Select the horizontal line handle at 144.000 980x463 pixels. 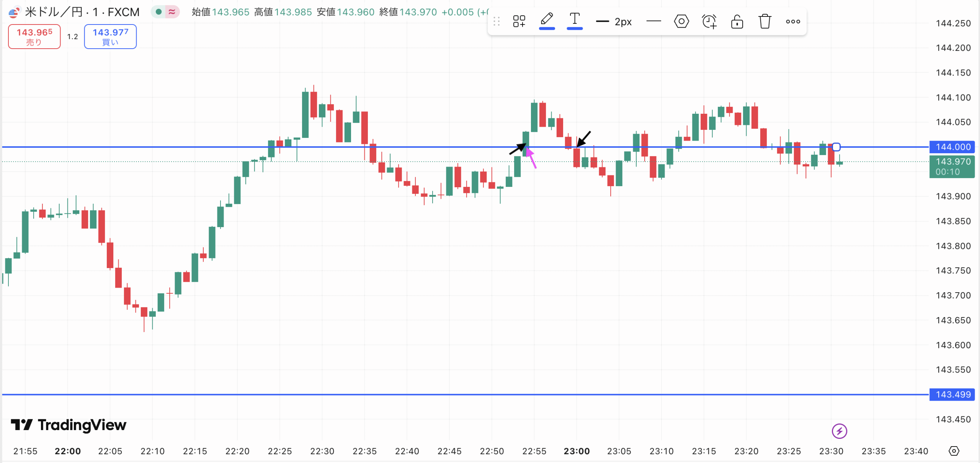(836, 147)
